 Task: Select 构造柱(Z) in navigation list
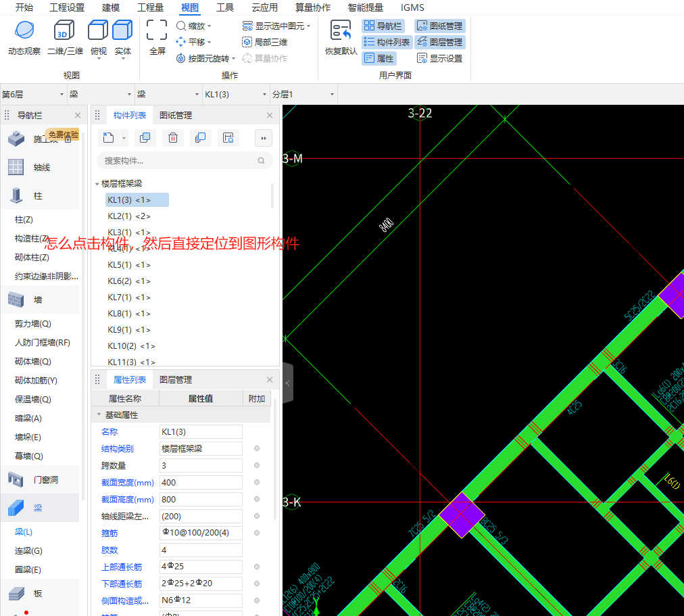(x=32, y=239)
